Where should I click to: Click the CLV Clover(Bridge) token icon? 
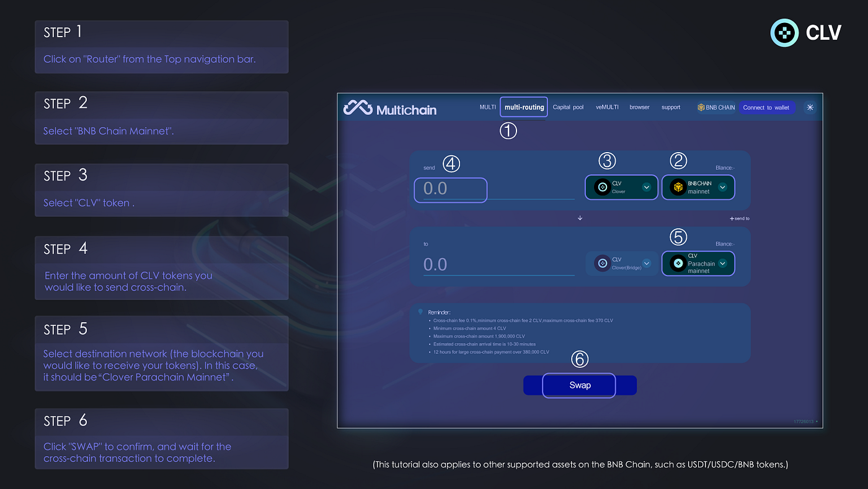[602, 264]
